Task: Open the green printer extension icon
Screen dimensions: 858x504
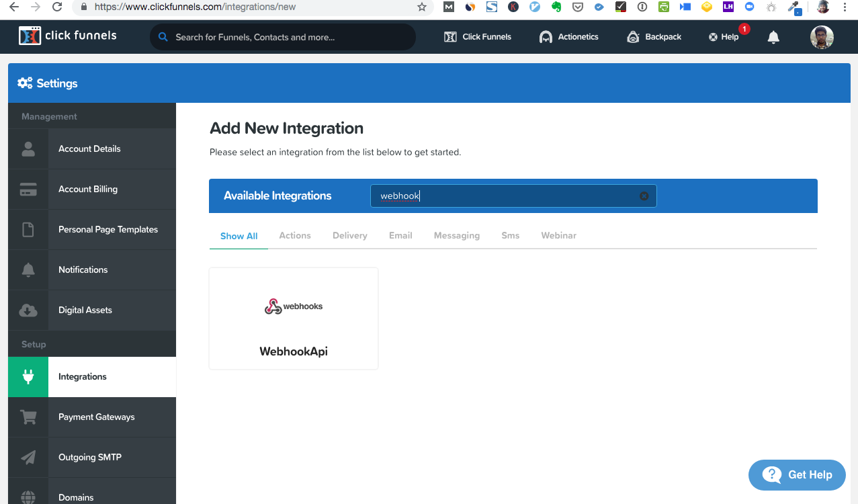Action: 663,7
